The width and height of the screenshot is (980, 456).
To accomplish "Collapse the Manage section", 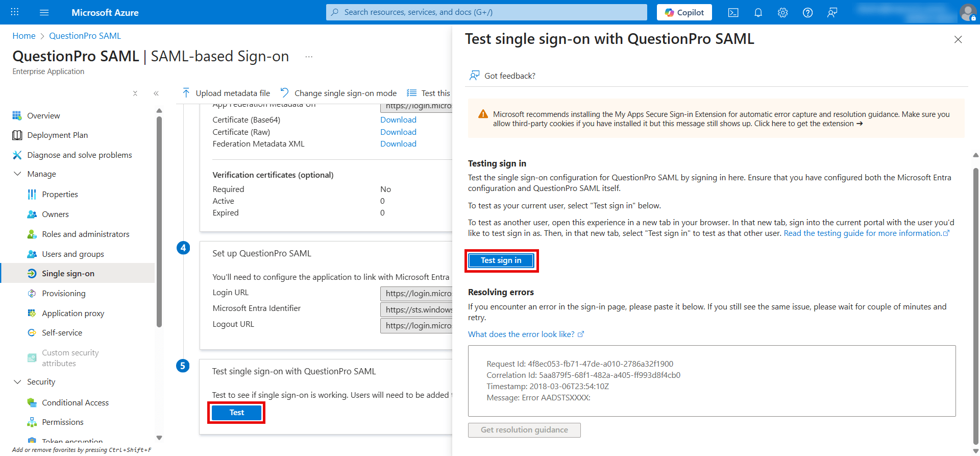I will click(x=17, y=174).
